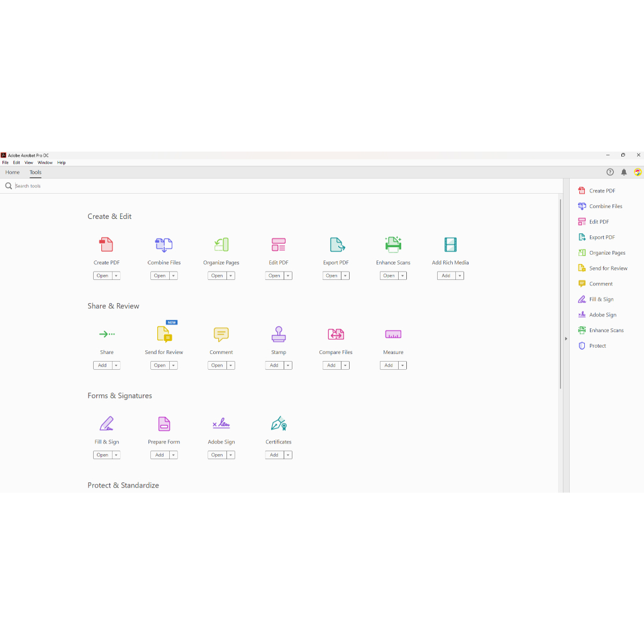The width and height of the screenshot is (644, 644).
Task: Select Enhance Scans in the right sidebar
Action: coord(601,330)
